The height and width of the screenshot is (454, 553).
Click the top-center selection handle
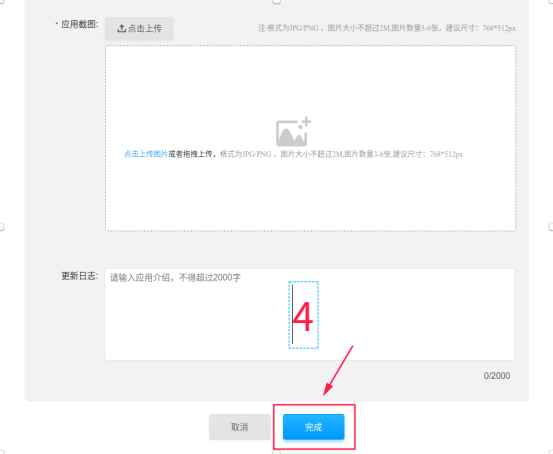pos(276,1)
